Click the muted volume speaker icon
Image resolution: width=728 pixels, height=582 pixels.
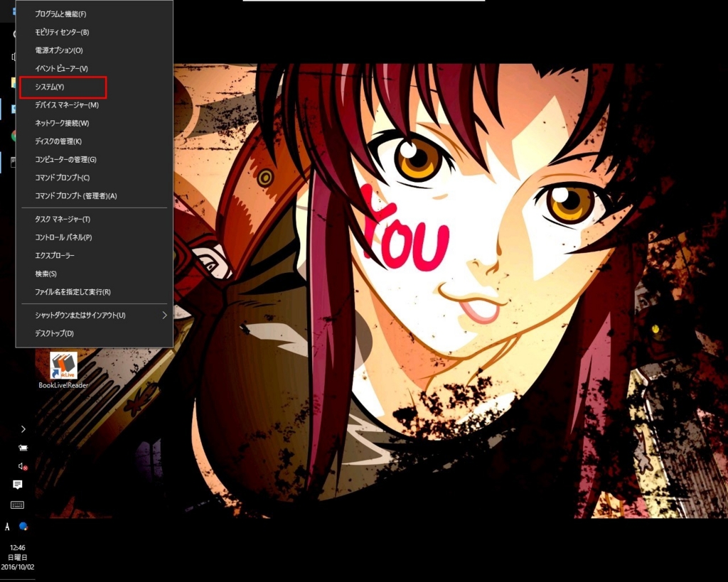tap(23, 466)
